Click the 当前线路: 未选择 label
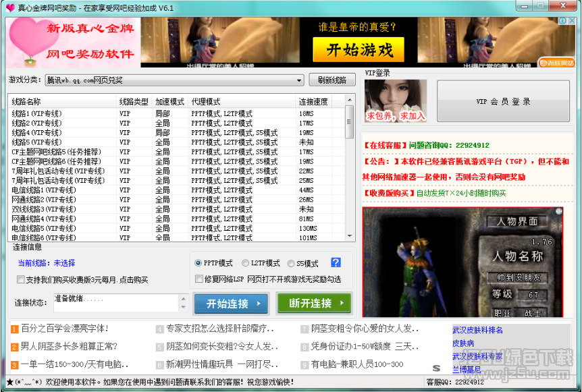 click(x=47, y=263)
